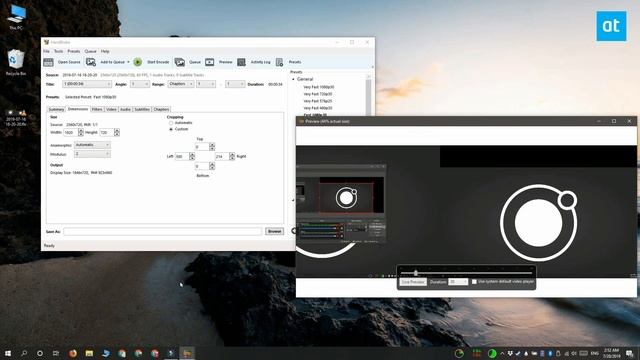Select the 2019-07-16 video file on desktop
The height and width of the screenshot is (360, 640).
coord(16,117)
